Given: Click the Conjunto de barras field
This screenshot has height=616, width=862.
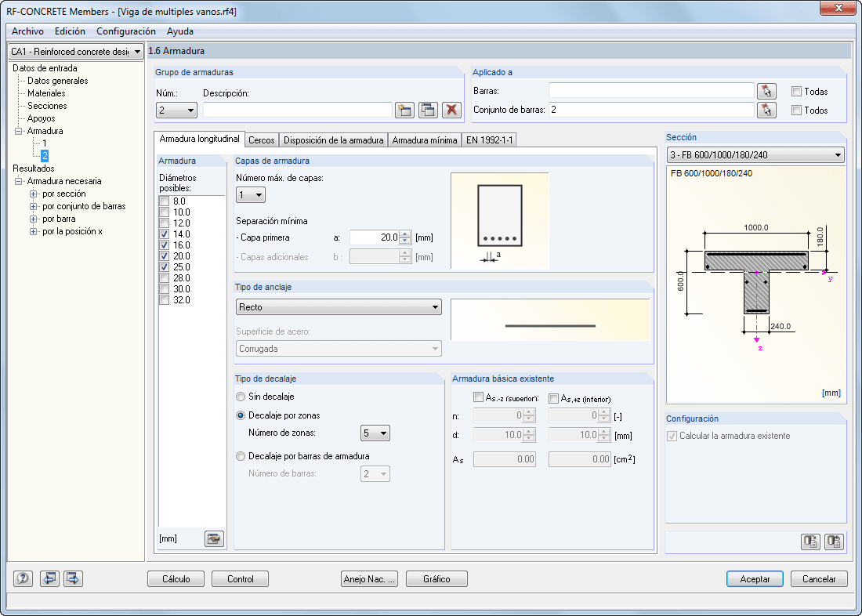Looking at the screenshot, I should tap(651, 110).
